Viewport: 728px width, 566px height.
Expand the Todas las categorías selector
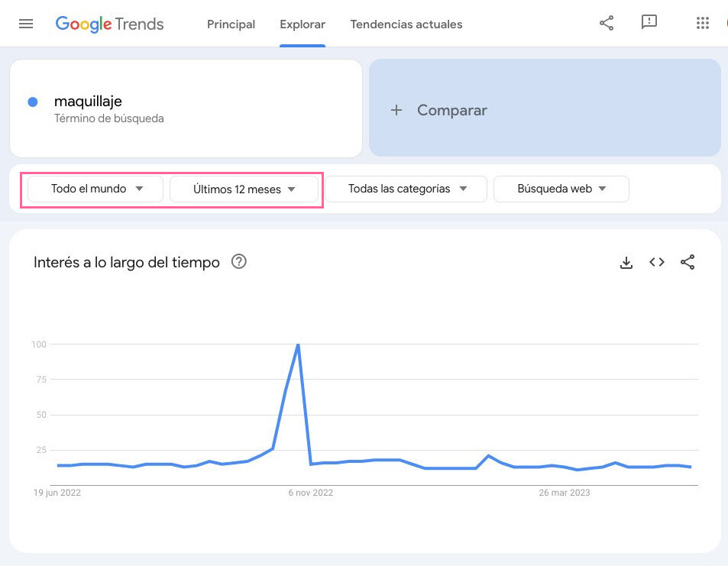(406, 189)
